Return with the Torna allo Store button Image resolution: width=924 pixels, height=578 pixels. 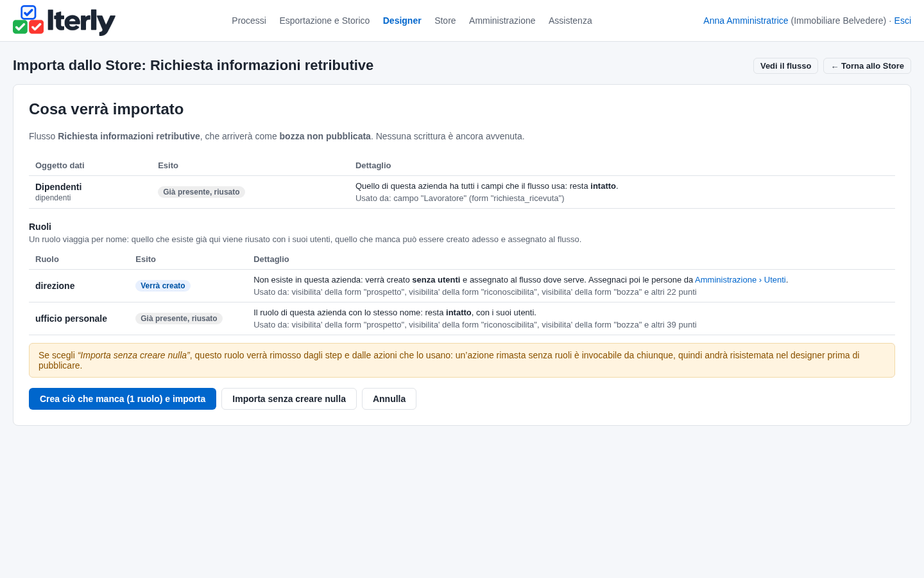click(867, 66)
